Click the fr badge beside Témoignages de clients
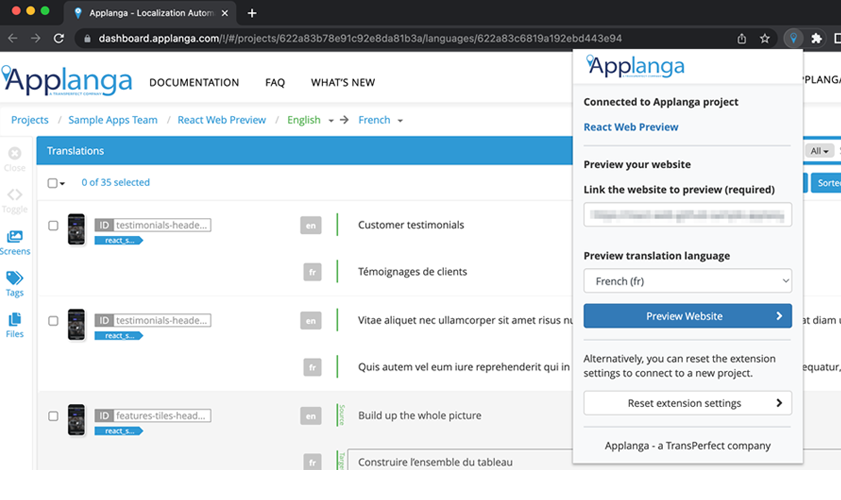This screenshot has height=500, width=841. pos(312,272)
